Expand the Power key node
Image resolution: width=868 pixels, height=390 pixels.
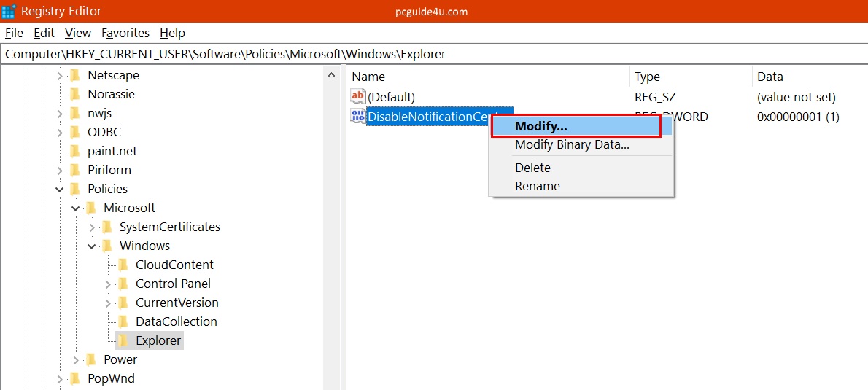tap(76, 359)
